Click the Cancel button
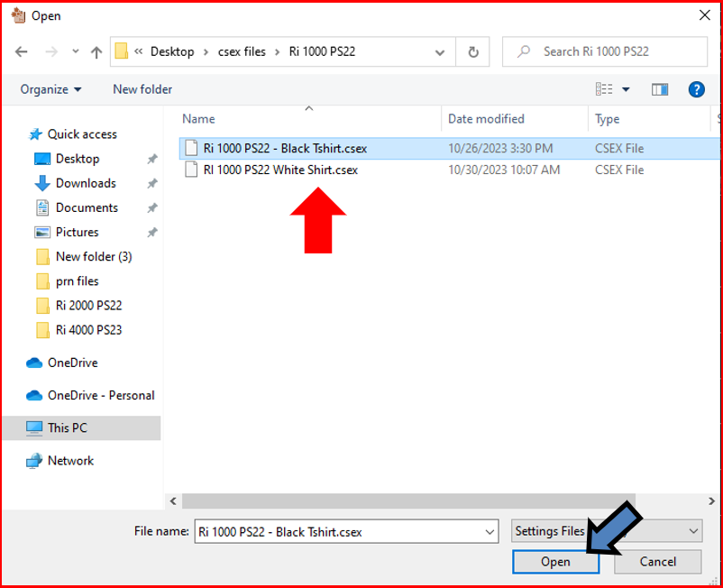723x588 pixels. 657,562
